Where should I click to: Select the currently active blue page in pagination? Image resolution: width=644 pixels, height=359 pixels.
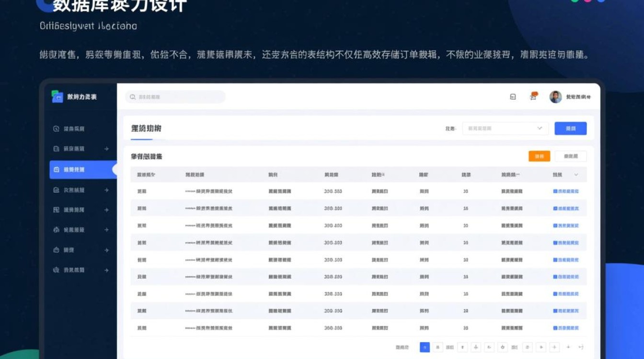point(424,346)
